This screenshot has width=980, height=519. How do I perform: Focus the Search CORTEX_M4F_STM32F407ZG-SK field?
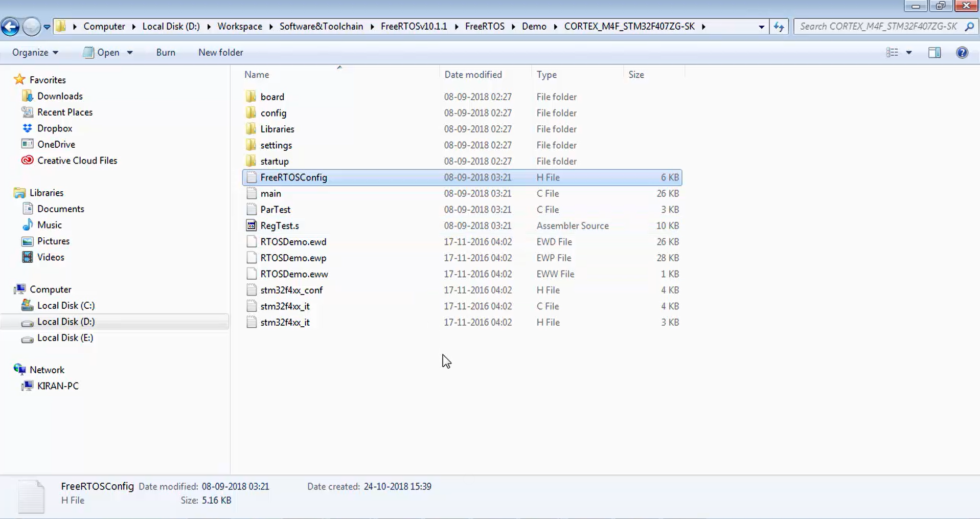pos(879,27)
